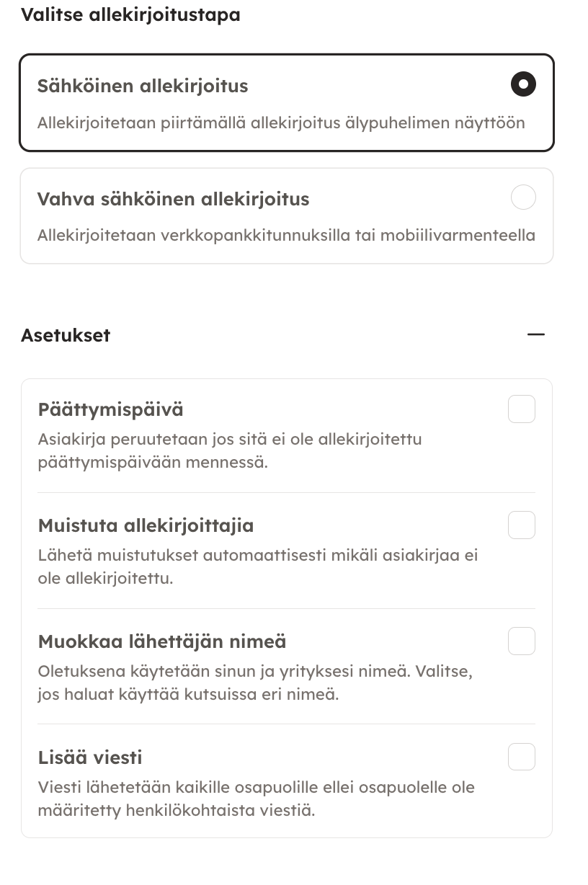Screen dimensions: 588x885
Task: Click the verkkopankkitunnuksilla tai mobiilivarmenteella description
Action: coord(286,236)
